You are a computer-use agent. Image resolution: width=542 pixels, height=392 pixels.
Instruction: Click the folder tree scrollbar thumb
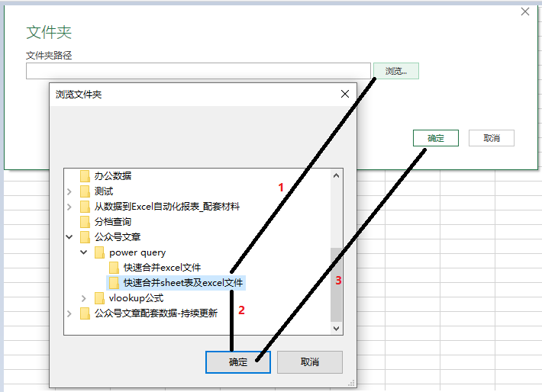click(x=336, y=284)
